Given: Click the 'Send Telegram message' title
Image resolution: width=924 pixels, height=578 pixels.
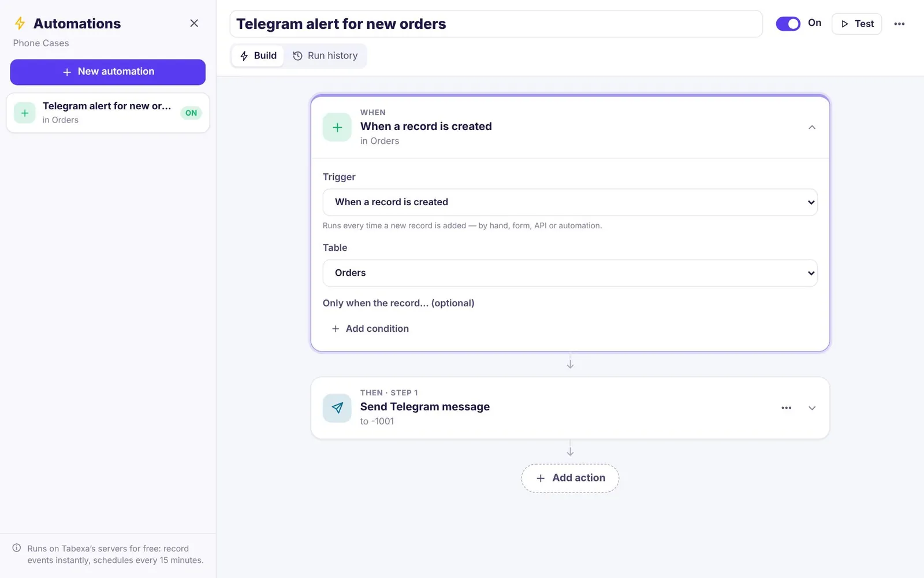Looking at the screenshot, I should tap(425, 407).
